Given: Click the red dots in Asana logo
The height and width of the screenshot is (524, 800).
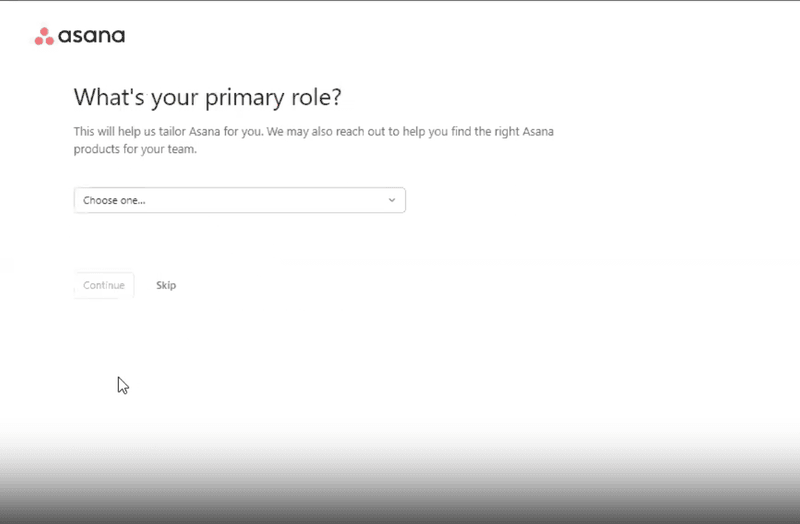Looking at the screenshot, I should (44, 37).
